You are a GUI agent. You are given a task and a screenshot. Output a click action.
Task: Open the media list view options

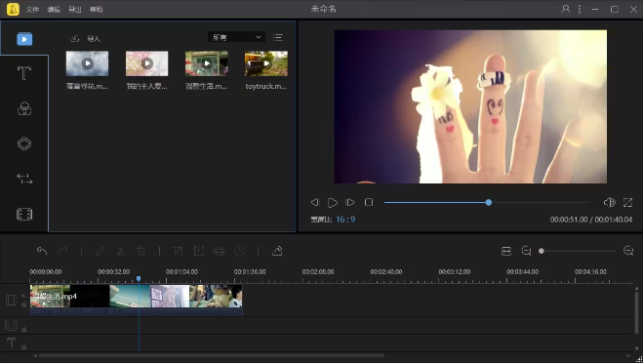coord(278,37)
